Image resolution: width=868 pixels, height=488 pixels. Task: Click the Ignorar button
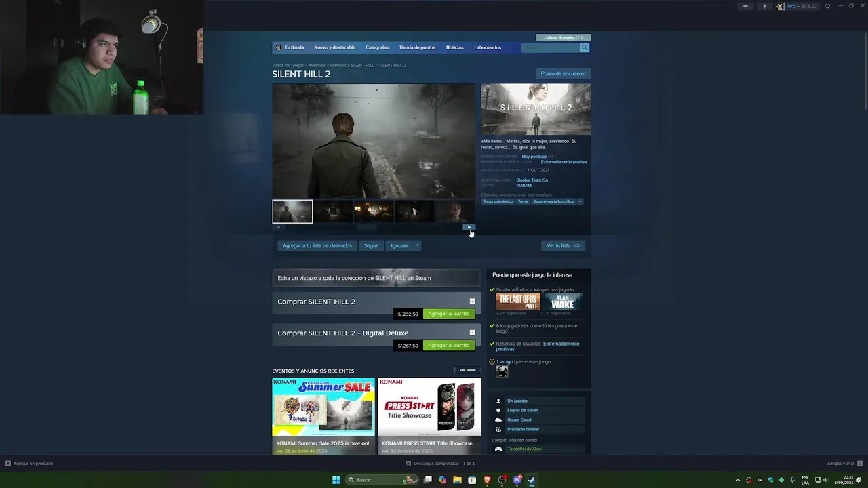(x=399, y=245)
